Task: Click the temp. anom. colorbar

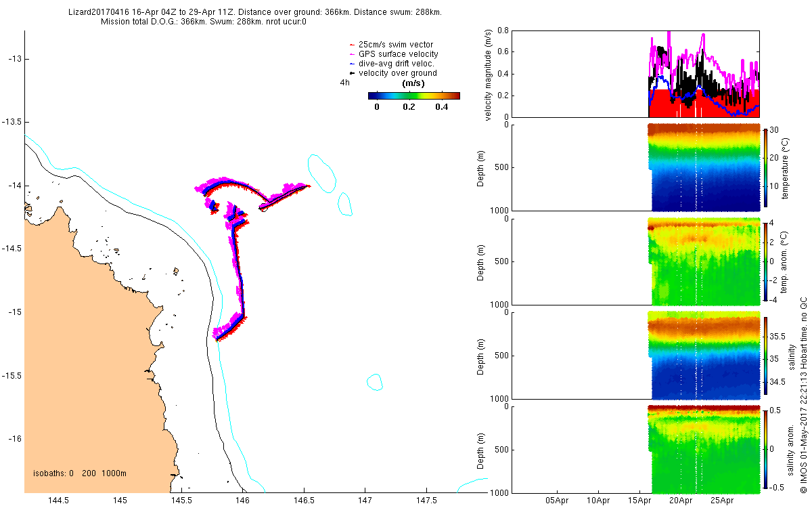Action: [765, 261]
